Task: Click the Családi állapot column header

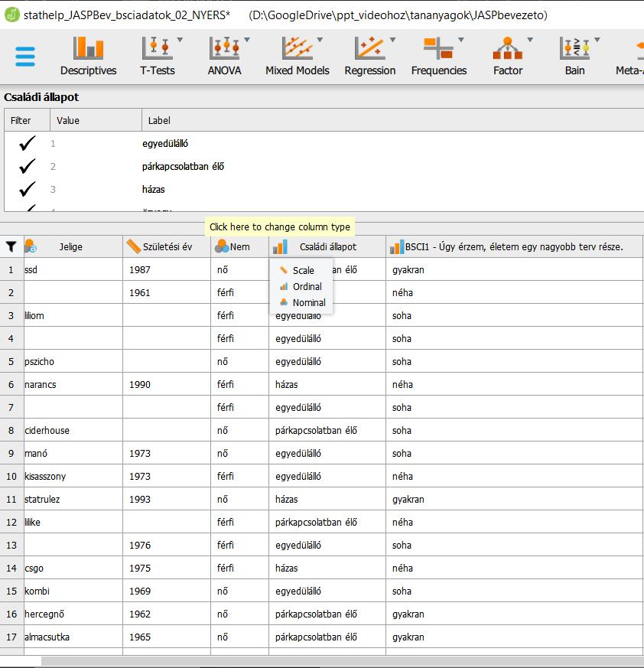Action: (x=328, y=246)
